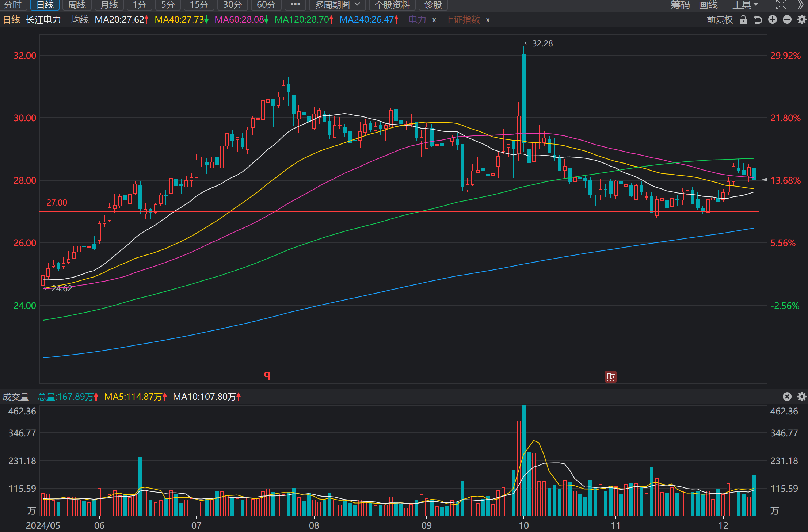This screenshot has height=532, width=808.
Task: Switch to the 周线 weekly tab
Action: pos(77,5)
